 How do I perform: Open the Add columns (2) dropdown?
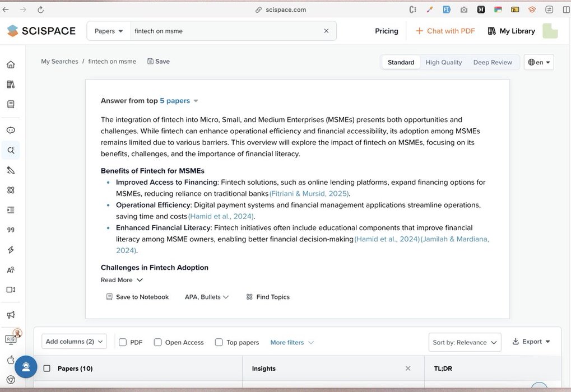click(x=75, y=342)
